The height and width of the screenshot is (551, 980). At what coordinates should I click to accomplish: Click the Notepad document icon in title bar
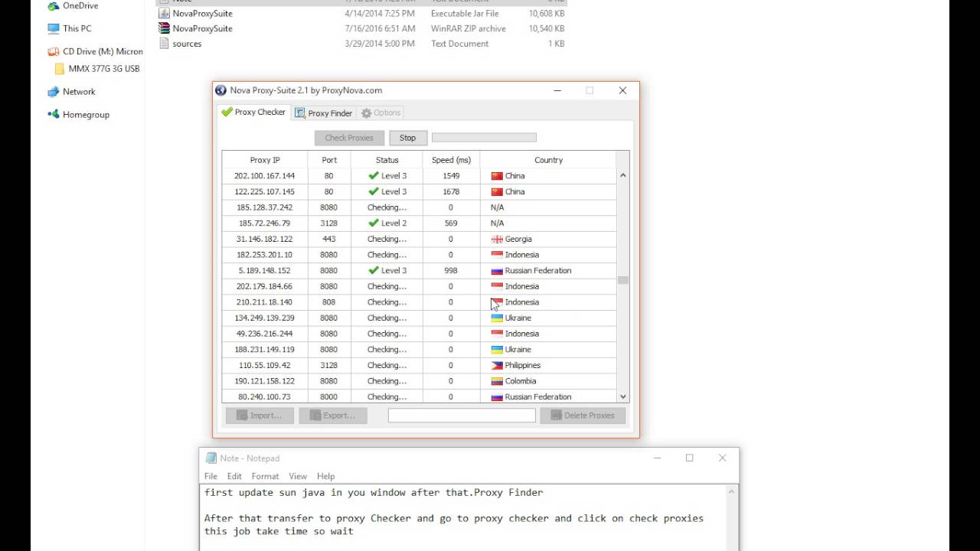[x=210, y=458]
